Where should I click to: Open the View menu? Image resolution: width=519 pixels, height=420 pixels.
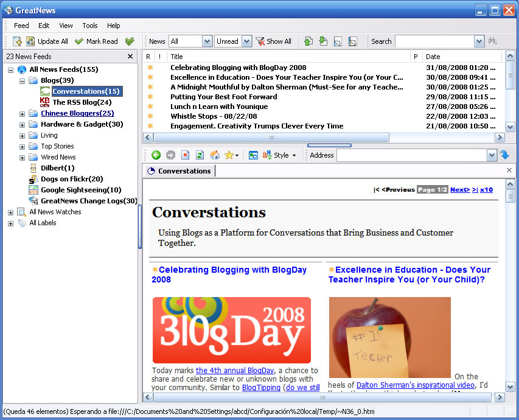click(66, 26)
